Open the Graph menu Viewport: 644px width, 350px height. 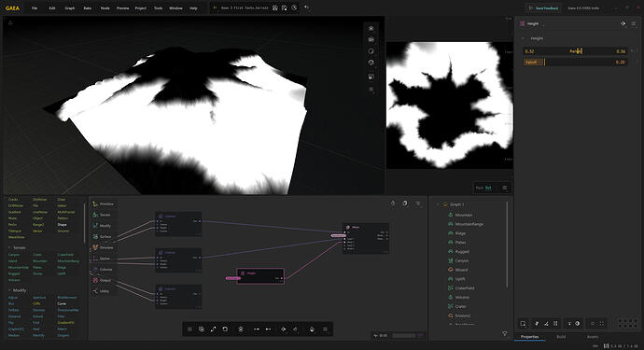coord(70,7)
